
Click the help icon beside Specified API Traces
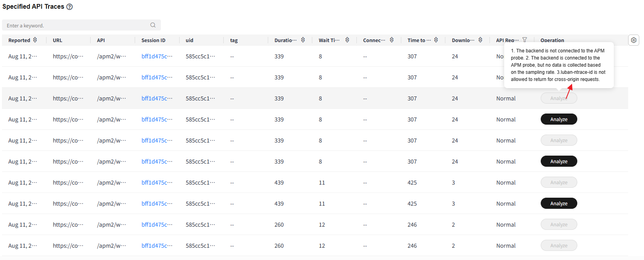[x=70, y=7]
